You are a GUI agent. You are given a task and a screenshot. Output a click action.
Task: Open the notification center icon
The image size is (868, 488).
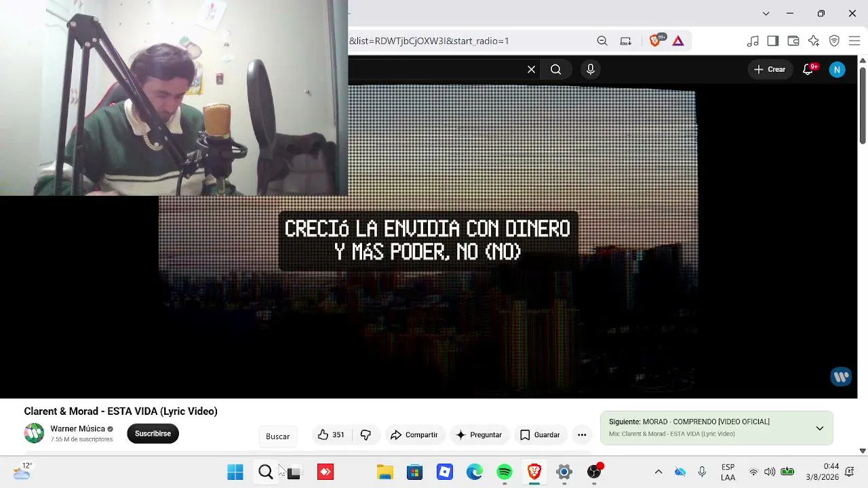850,472
